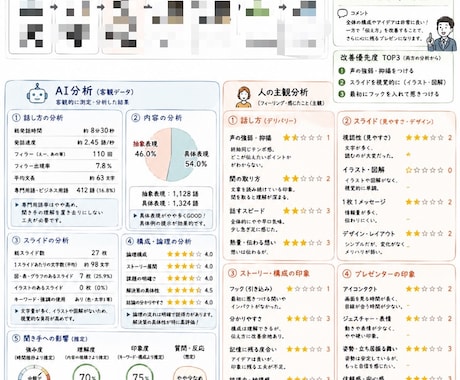This screenshot has width=460, height=380.
Task: Click circled 2 before 内容の分析
Action: (x=135, y=118)
